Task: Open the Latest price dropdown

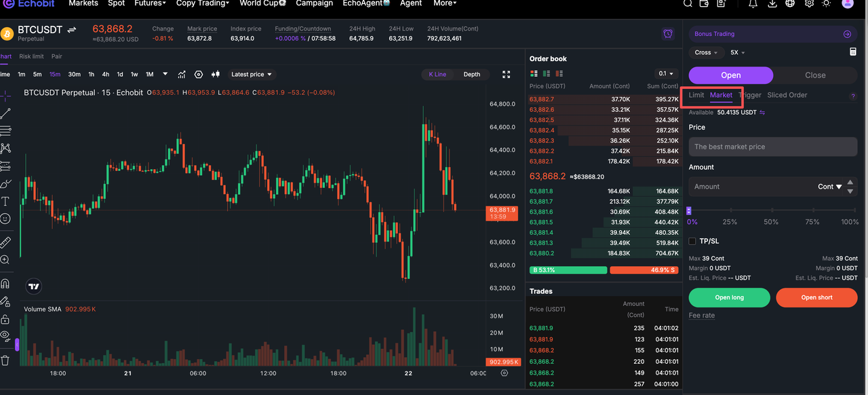Action: [252, 75]
